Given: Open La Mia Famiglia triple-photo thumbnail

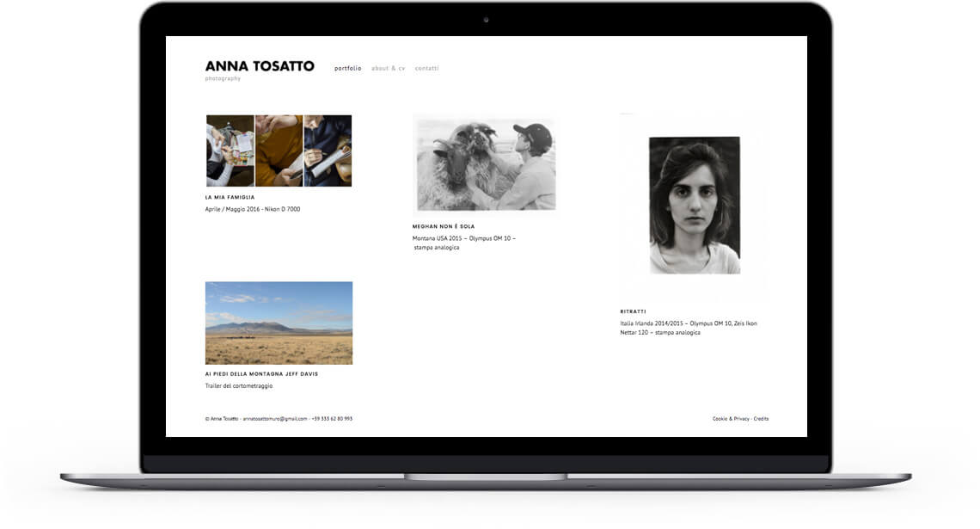Looking at the screenshot, I should pyautogui.click(x=279, y=151).
